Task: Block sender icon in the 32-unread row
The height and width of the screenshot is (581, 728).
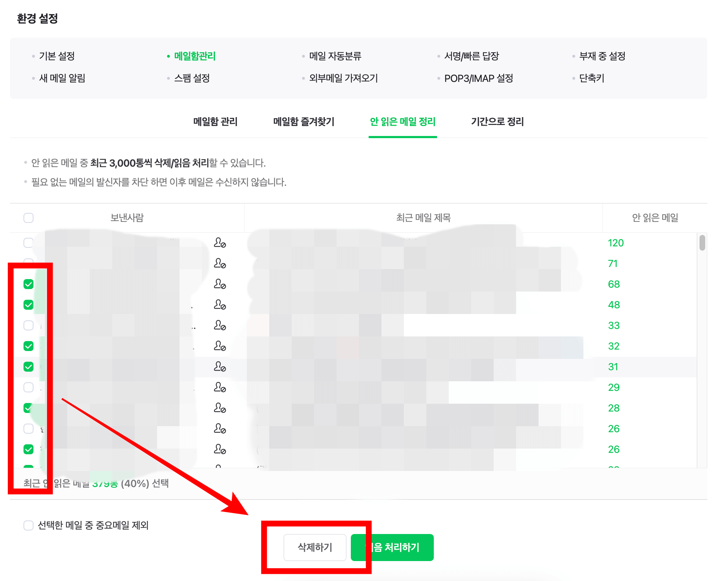Action: pos(220,346)
